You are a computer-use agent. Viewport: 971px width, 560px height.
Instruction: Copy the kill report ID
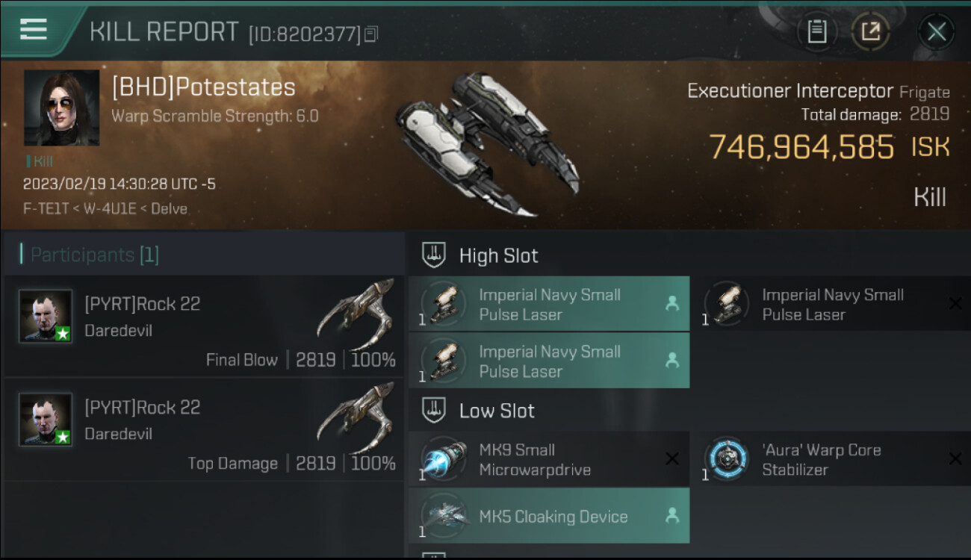[371, 34]
